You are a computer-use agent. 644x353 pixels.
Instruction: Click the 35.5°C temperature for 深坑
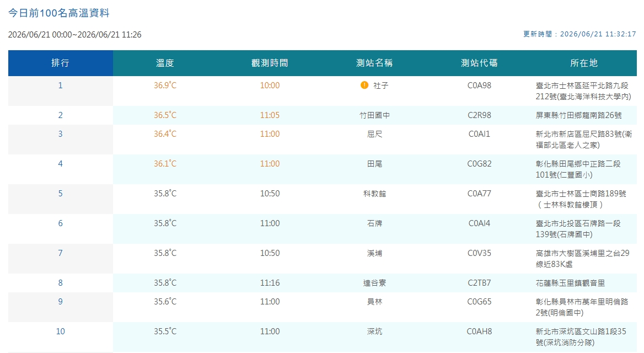click(x=165, y=331)
